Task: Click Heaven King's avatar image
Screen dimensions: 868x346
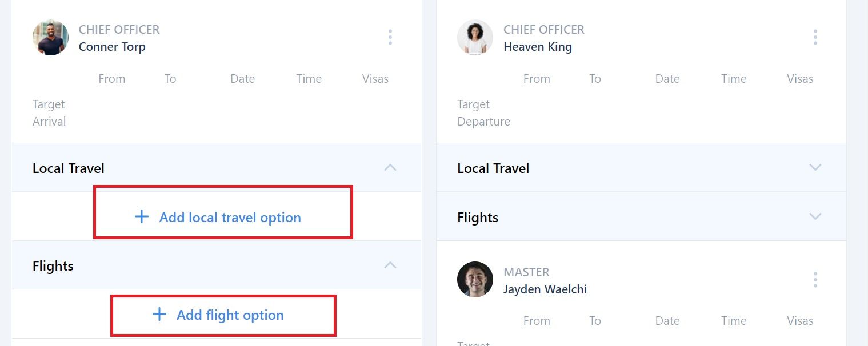Action: [475, 38]
